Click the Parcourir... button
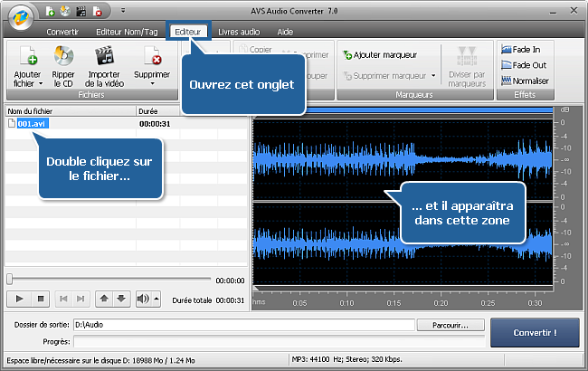588x371 pixels. pos(451,324)
